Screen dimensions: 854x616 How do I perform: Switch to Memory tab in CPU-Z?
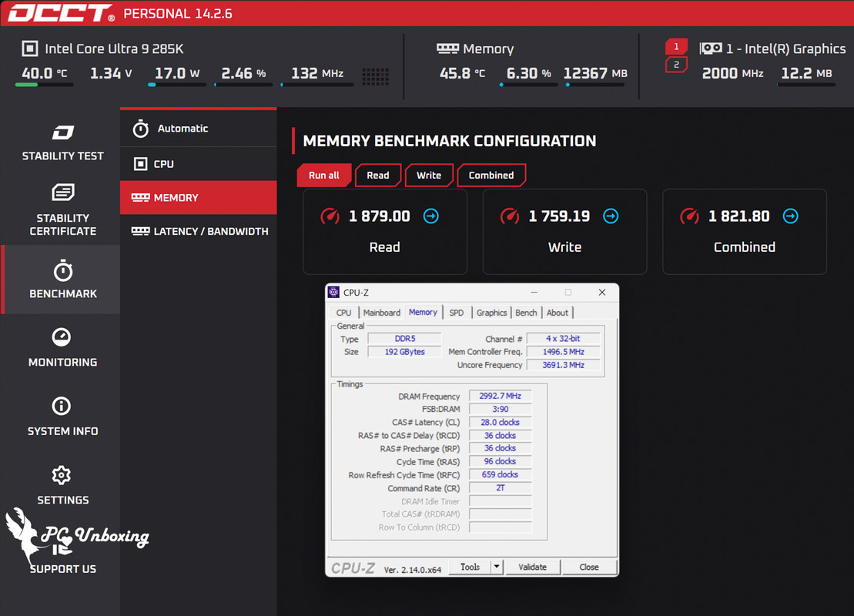tap(423, 312)
